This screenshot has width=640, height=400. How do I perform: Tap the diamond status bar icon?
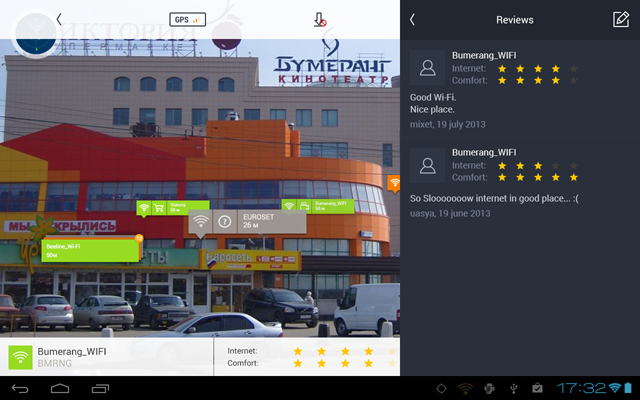(x=441, y=388)
